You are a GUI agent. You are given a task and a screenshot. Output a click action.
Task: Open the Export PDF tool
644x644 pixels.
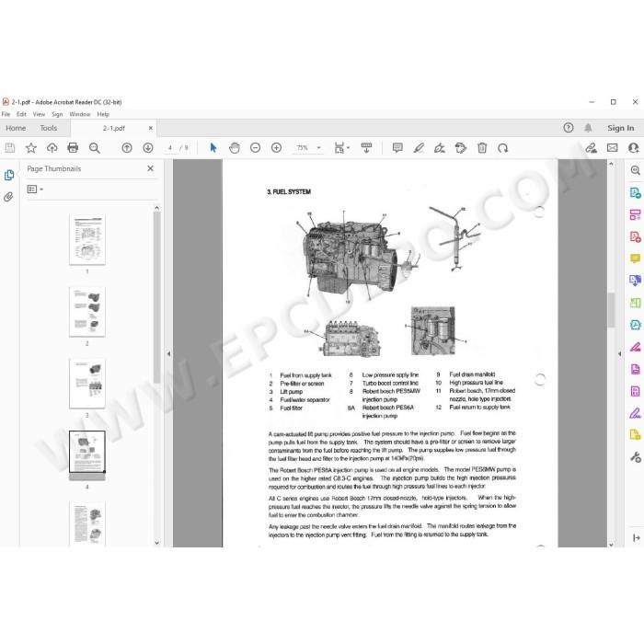pyautogui.click(x=635, y=192)
